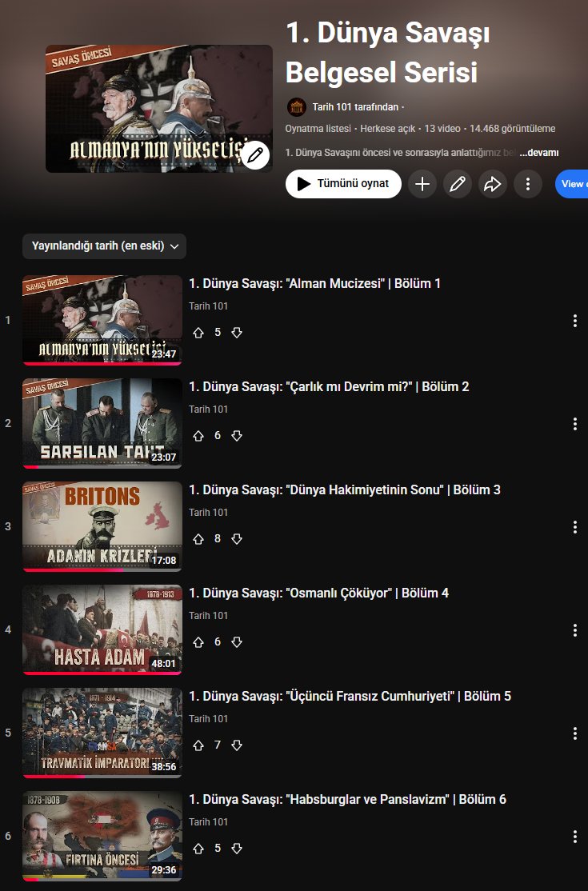
Task: Open "Tarih 101 tarafından" channel link
Action: [x=355, y=107]
